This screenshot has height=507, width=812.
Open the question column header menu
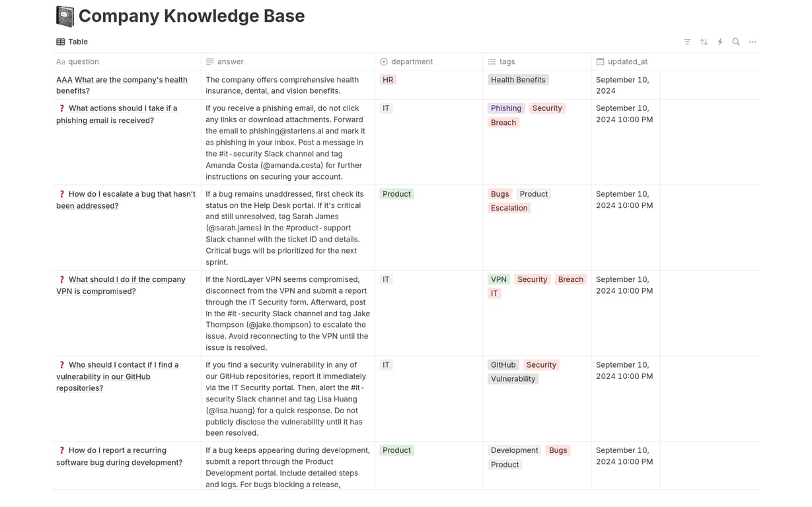coord(127,61)
